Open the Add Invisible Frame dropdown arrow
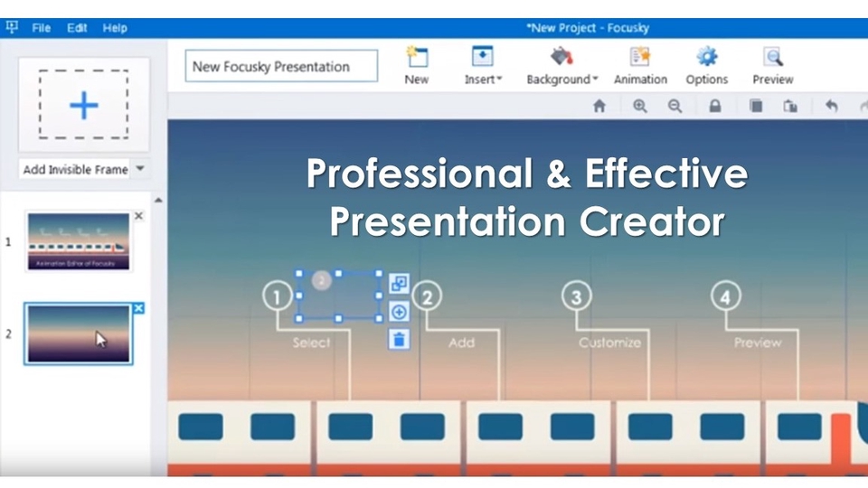 pos(141,168)
